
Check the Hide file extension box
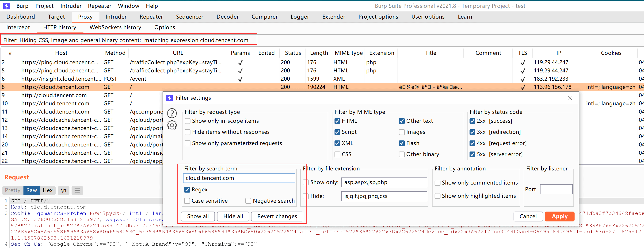[305, 196]
